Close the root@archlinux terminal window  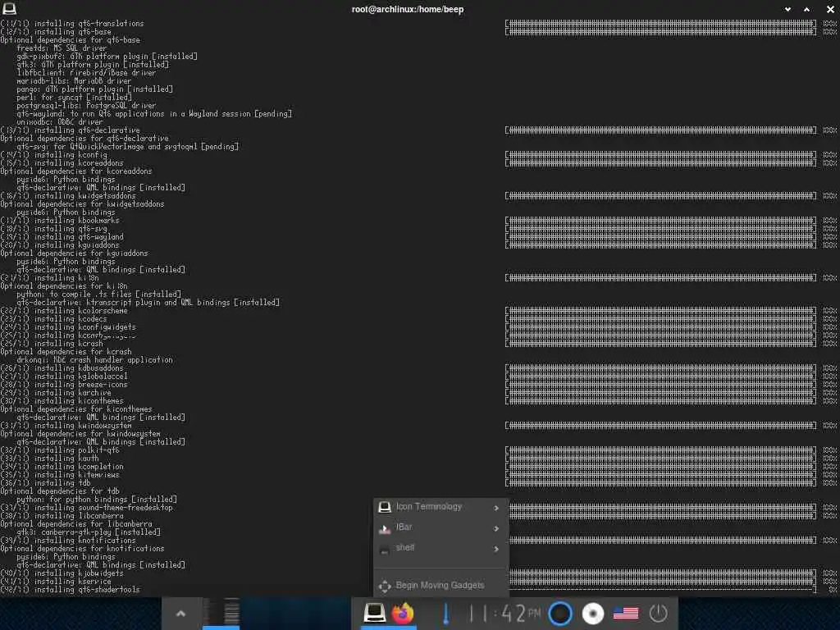tap(830, 9)
